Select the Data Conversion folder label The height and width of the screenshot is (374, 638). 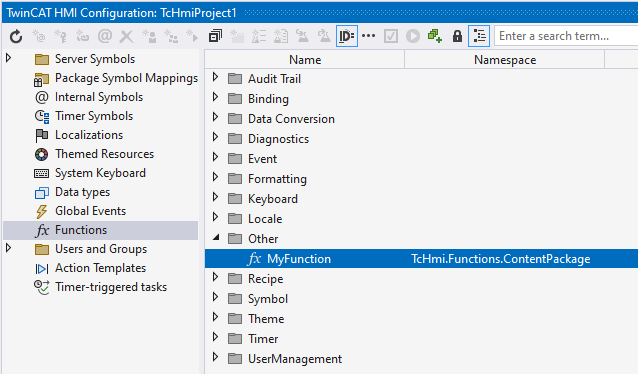click(x=291, y=119)
